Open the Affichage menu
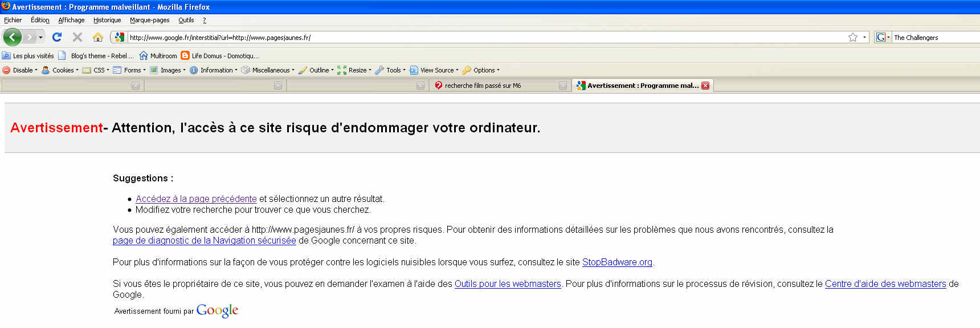 pos(71,20)
